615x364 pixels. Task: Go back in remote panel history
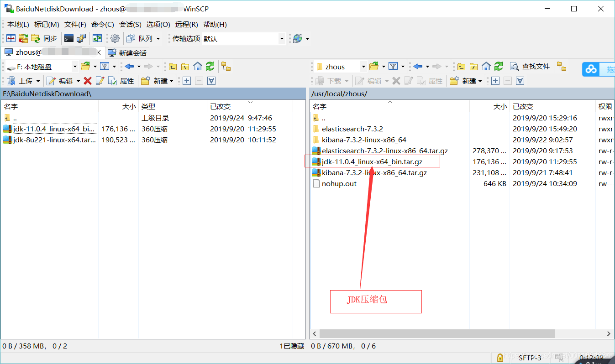coord(418,67)
